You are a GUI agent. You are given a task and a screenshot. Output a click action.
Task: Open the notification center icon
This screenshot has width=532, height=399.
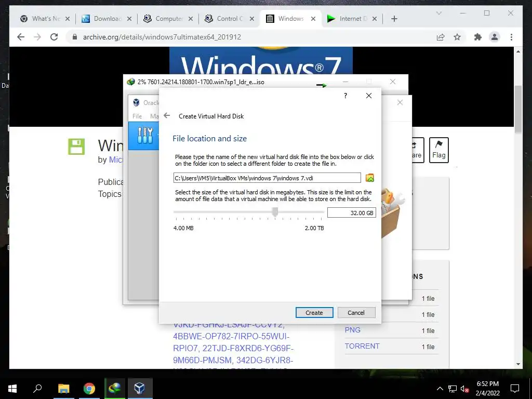pos(515,389)
